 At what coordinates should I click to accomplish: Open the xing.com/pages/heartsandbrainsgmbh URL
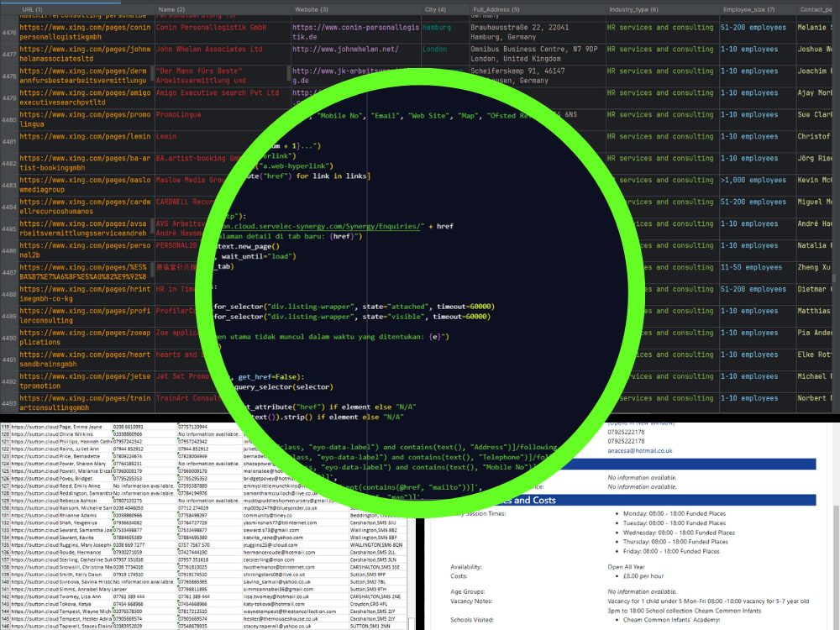(85, 360)
